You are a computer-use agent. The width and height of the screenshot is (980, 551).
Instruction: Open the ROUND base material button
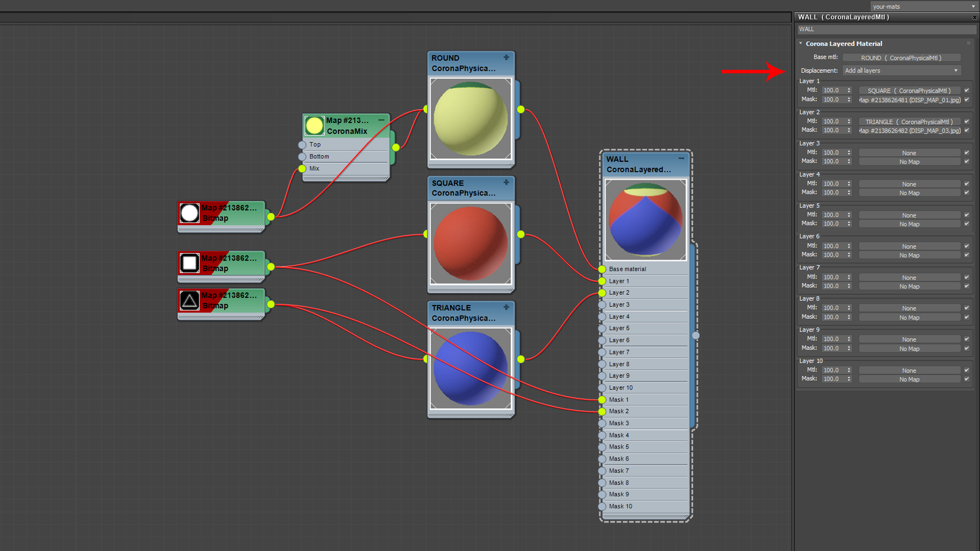pos(901,58)
